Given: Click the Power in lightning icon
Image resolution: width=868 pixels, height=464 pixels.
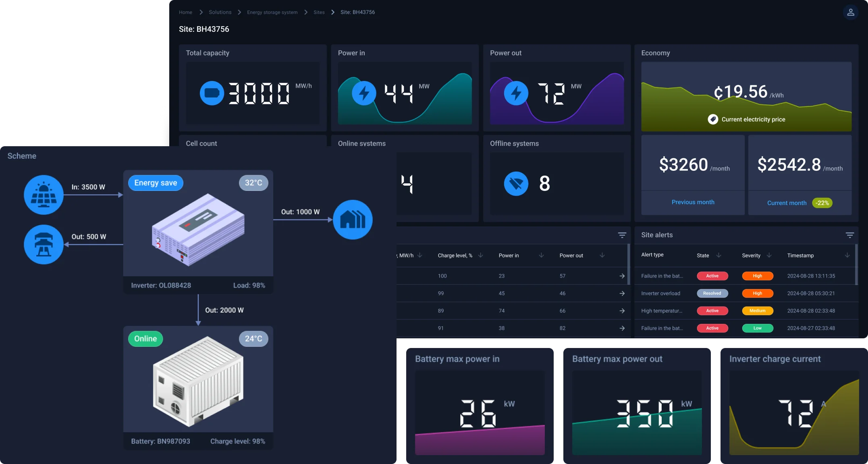Looking at the screenshot, I should [364, 93].
